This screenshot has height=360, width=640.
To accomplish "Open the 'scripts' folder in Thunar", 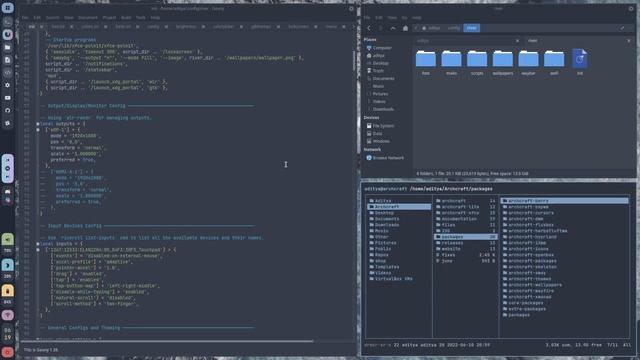I will click(477, 62).
